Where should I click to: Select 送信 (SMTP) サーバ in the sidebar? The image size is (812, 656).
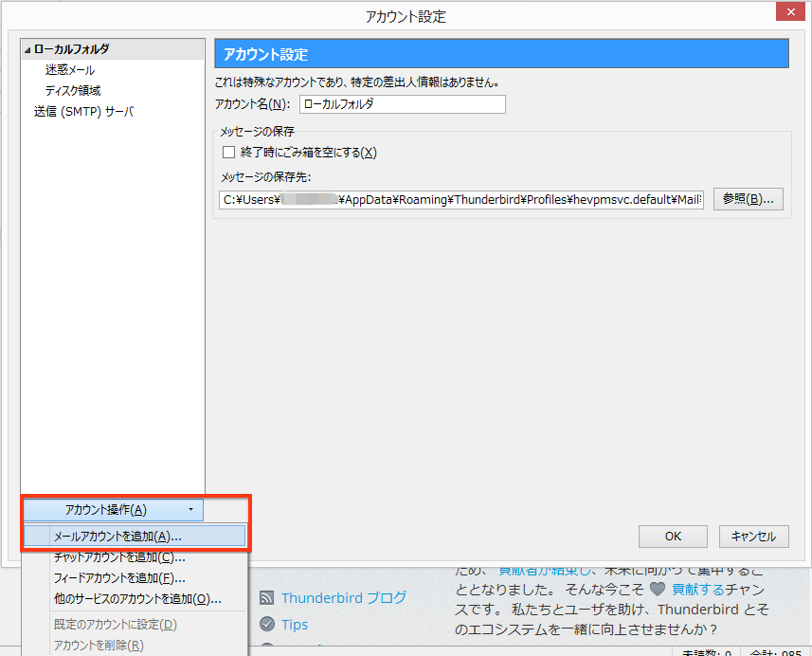coord(83,112)
